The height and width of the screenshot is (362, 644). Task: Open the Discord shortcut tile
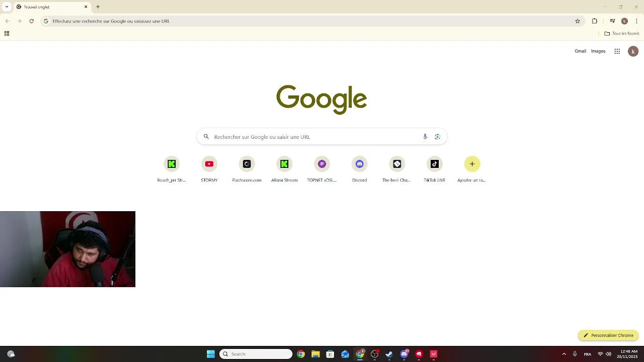pyautogui.click(x=359, y=169)
